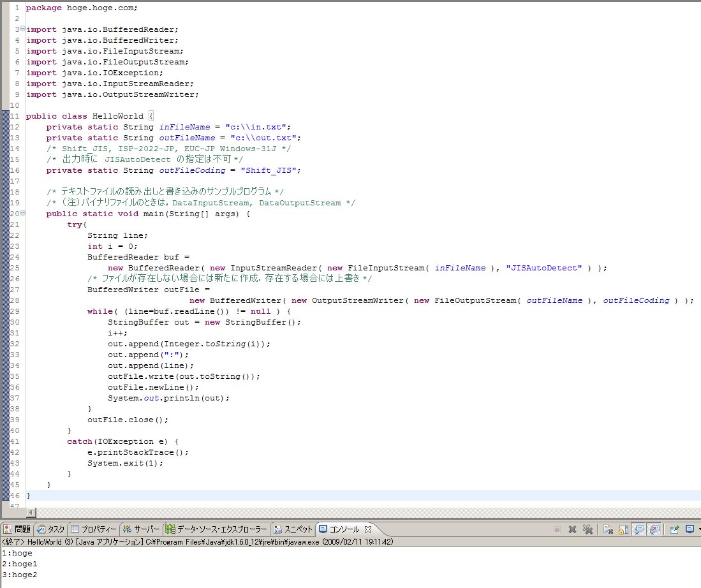Open the サーバー tab
Screen dimensions: 701x588
point(142,529)
